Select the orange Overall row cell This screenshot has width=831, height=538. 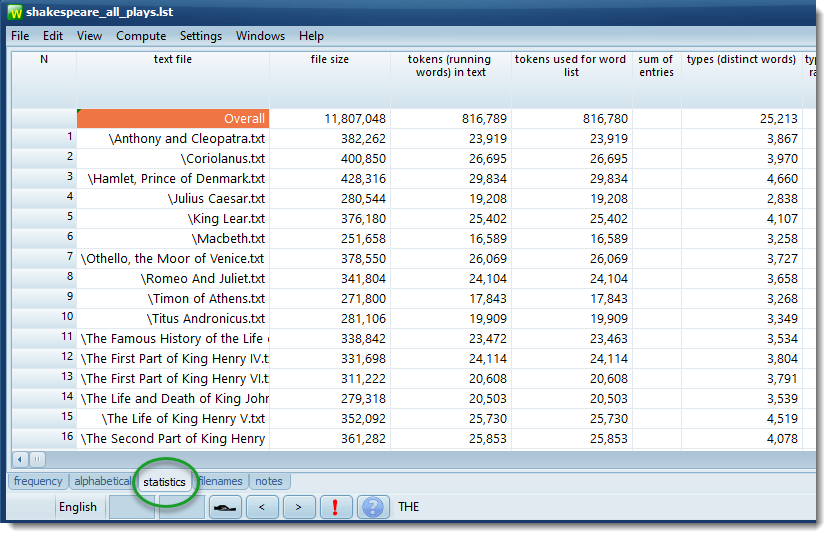173,119
